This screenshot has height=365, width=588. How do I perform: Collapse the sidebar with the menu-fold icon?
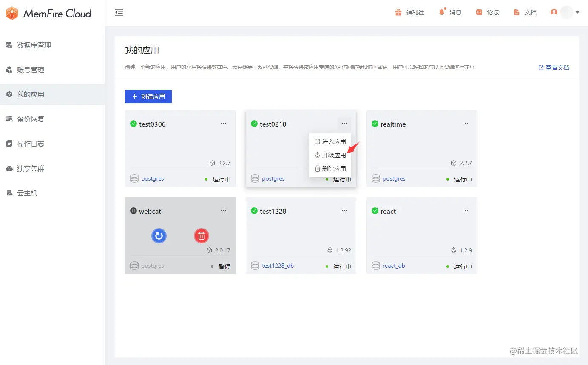119,12
